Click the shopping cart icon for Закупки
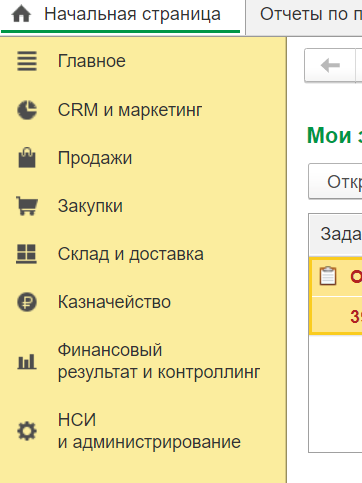Screen dimensions: 362x483 (x=27, y=206)
